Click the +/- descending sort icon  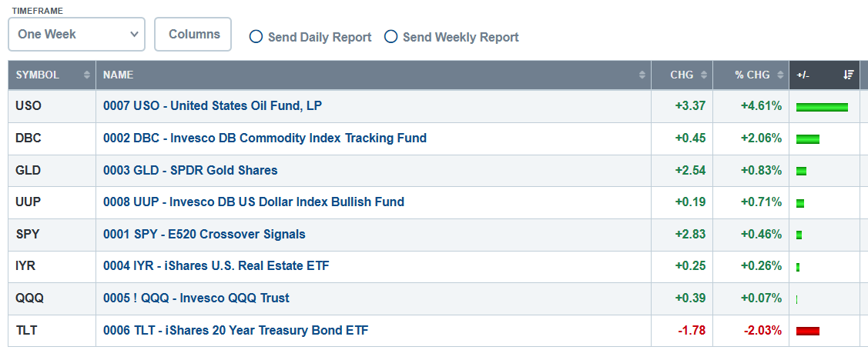pos(848,75)
